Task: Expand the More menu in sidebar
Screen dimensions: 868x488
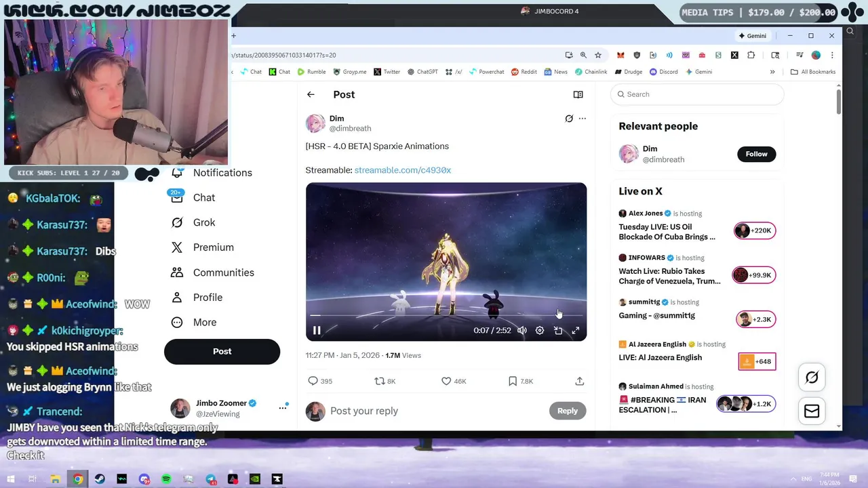Action: 195,323
